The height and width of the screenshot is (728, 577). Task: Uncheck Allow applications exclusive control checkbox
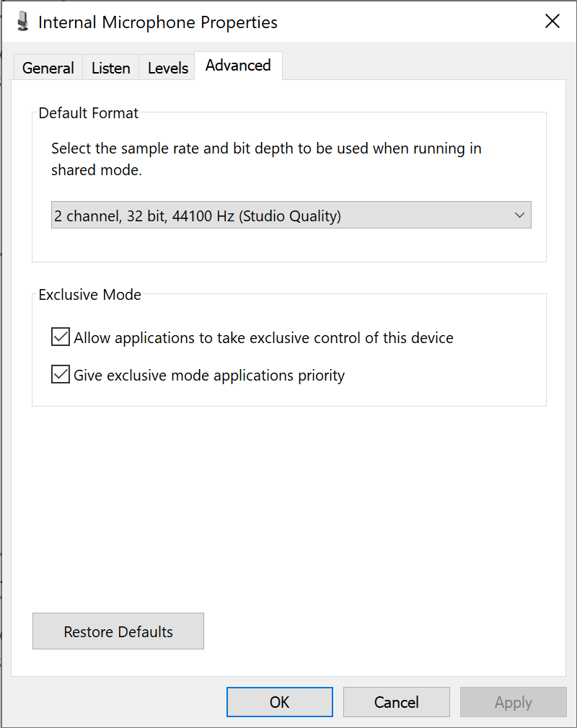pos(61,337)
